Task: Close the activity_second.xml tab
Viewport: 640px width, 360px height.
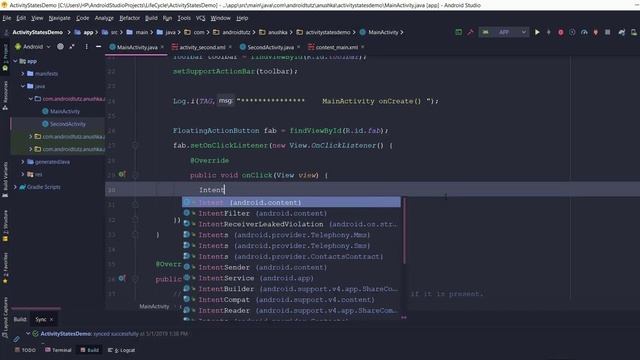Action: 230,47
